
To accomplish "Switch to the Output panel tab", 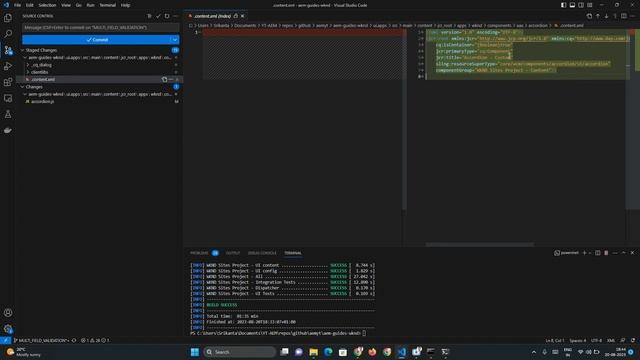I will click(x=233, y=253).
